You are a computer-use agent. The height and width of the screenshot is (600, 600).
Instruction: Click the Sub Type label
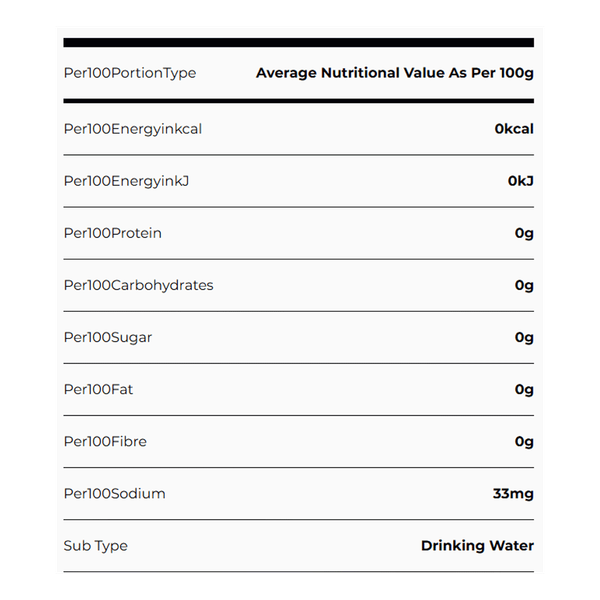(x=95, y=545)
